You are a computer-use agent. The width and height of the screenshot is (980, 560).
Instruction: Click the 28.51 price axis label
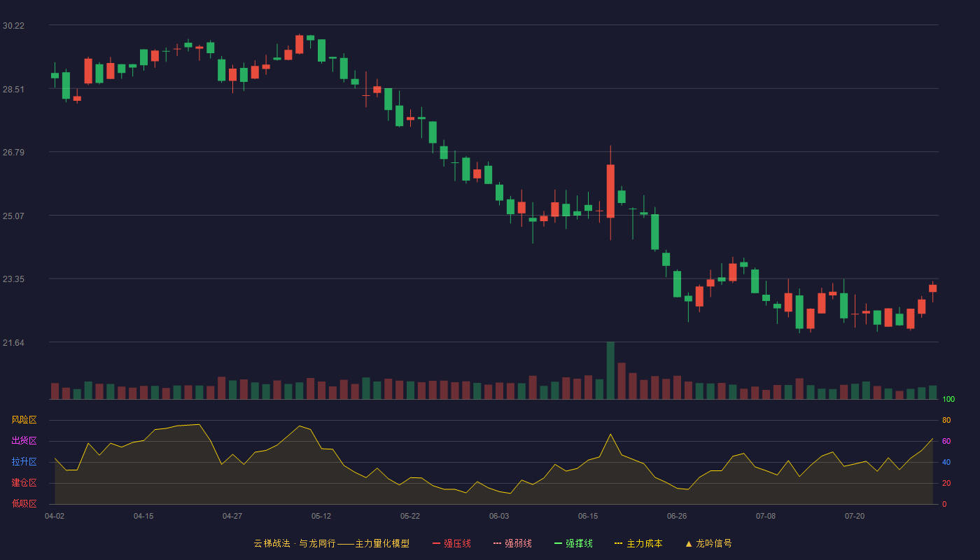13,89
